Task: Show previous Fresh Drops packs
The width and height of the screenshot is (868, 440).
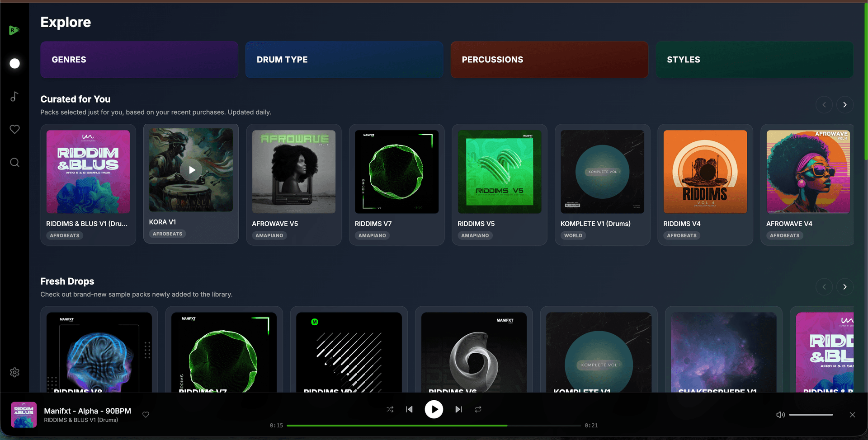Action: click(x=824, y=287)
